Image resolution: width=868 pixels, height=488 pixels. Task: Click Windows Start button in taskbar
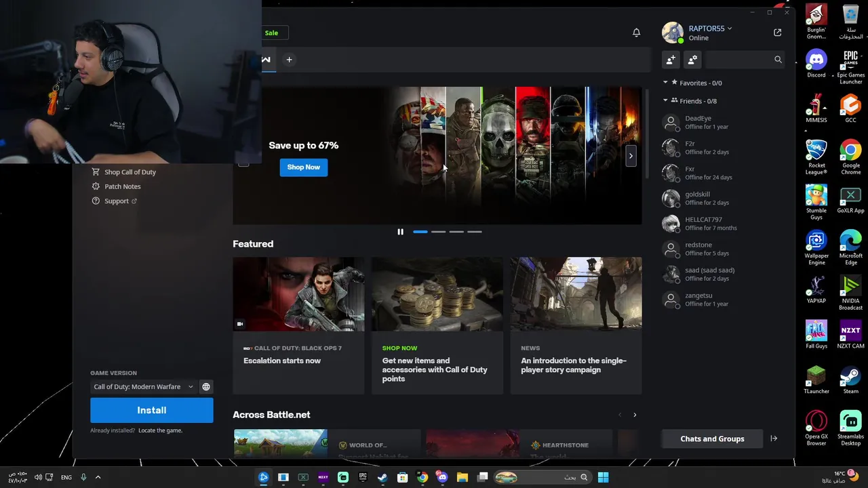(603, 477)
